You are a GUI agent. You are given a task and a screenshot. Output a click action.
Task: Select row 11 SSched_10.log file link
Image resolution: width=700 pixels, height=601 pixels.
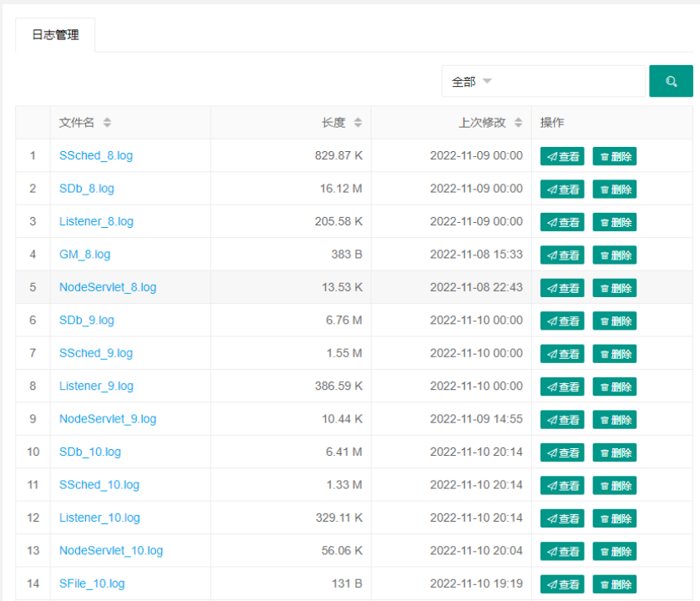99,484
